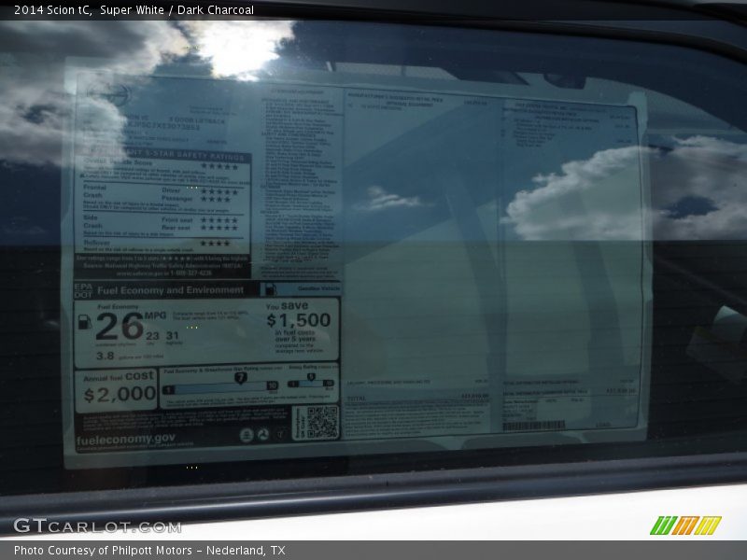Viewport: 747px width, 560px height.
Task: Click the 31 highway MPG value
Action: [173, 336]
